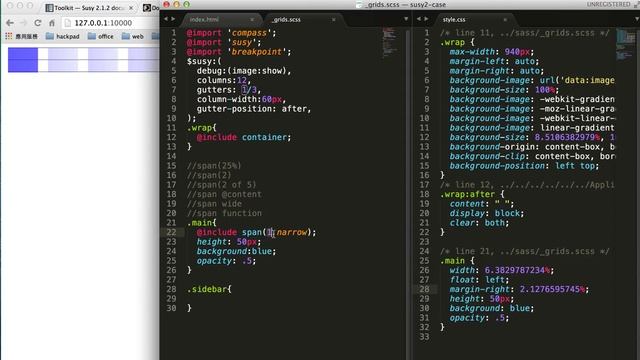This screenshot has width=640, height=360.
Task: Close the Toolkit — Susy Chrome tab
Action: tap(131, 8)
